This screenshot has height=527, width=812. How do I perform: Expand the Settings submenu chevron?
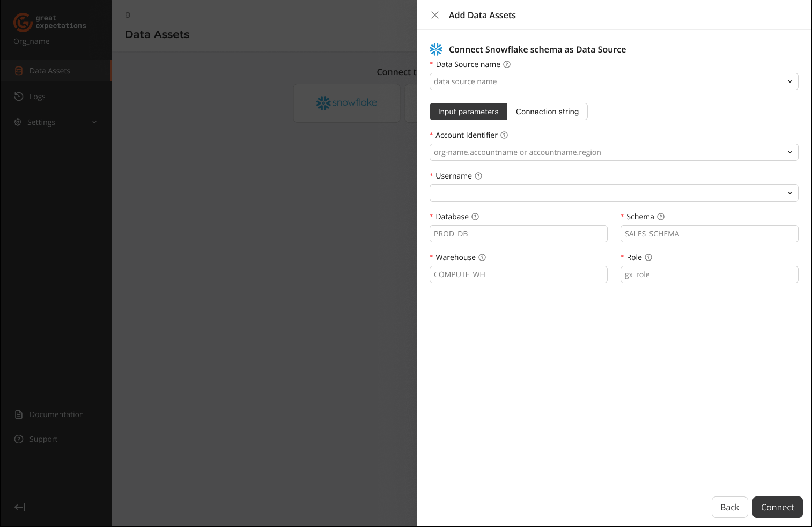(94, 122)
